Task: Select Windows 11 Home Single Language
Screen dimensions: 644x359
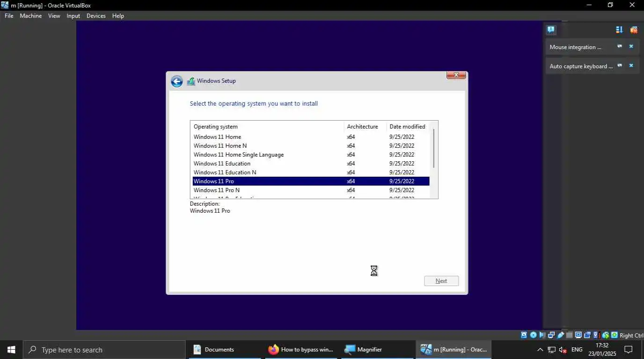Action: (x=311, y=155)
